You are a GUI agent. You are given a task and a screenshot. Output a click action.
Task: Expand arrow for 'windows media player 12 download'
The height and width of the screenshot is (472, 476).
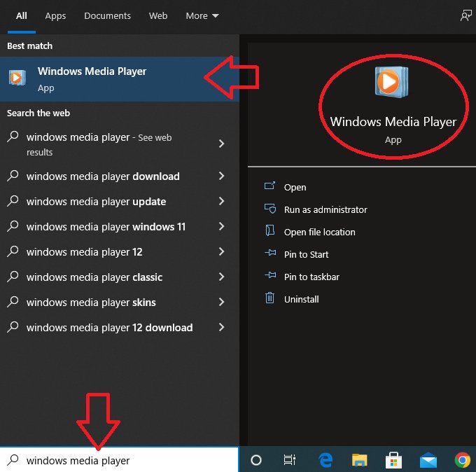(x=222, y=327)
